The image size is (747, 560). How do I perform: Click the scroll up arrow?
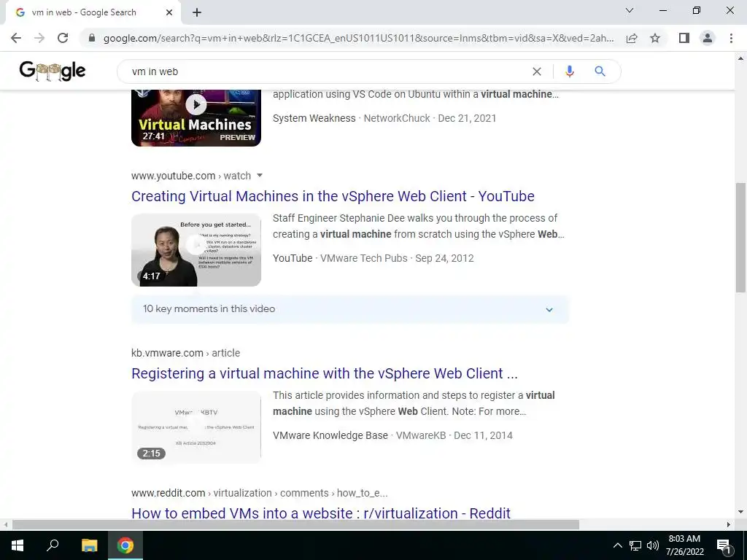740,58
